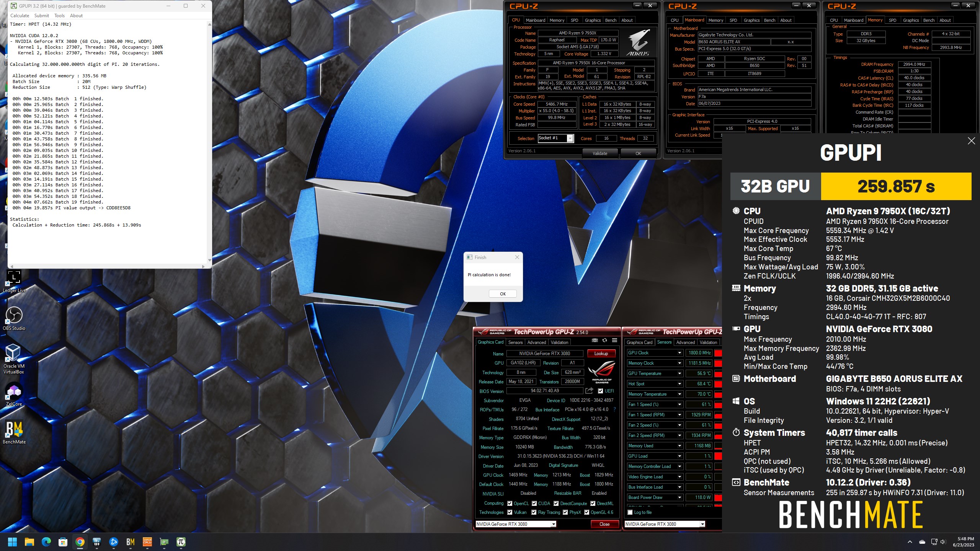Toggle OpenCL checkbox
The image size is (980, 551).
[x=510, y=504]
